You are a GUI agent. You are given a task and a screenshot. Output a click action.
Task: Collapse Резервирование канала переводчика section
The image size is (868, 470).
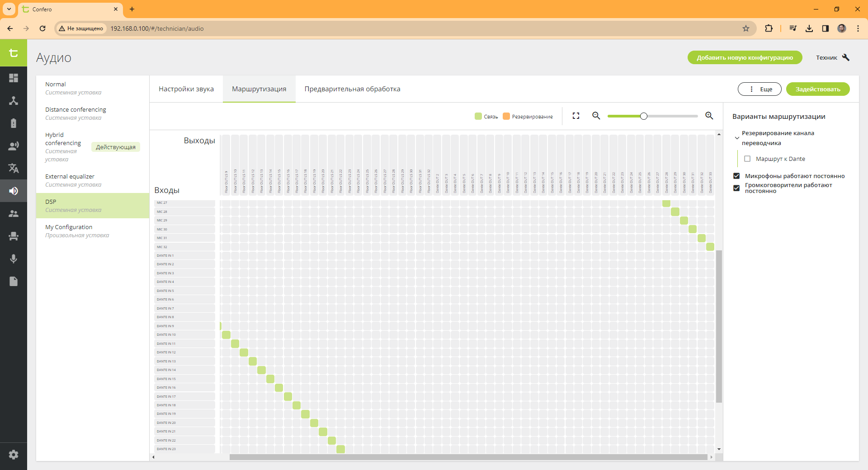(737, 138)
